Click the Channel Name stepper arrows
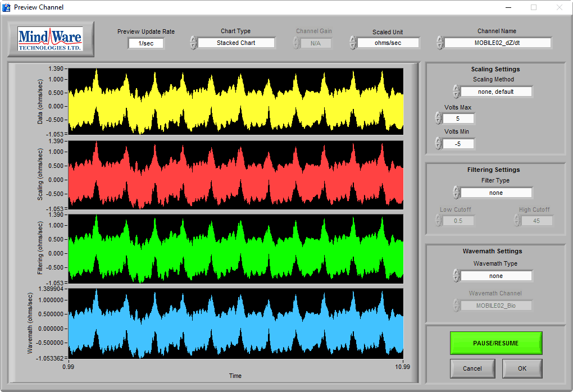 pyautogui.click(x=440, y=43)
